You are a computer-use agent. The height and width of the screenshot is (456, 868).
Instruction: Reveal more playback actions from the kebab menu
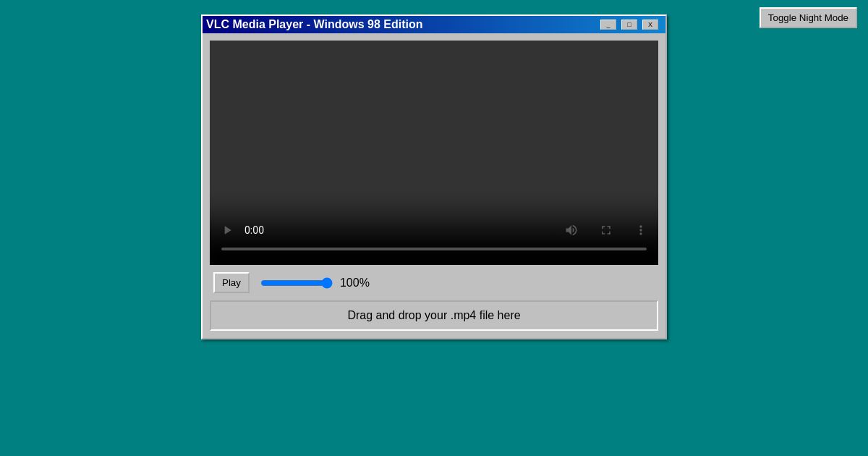641,230
